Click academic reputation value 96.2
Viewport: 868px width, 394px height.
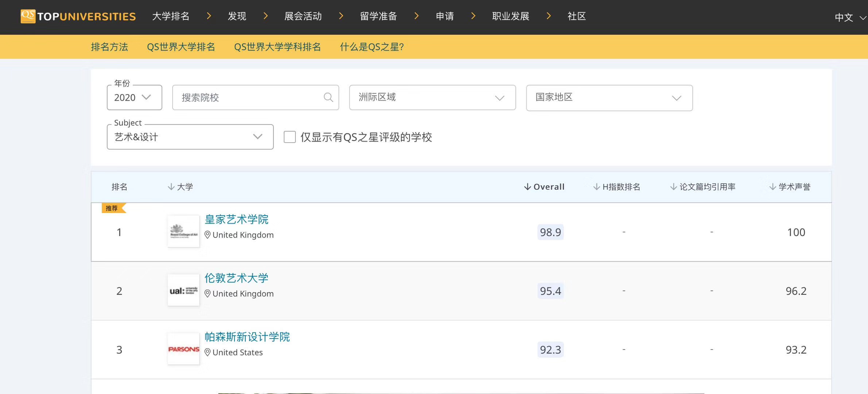796,291
